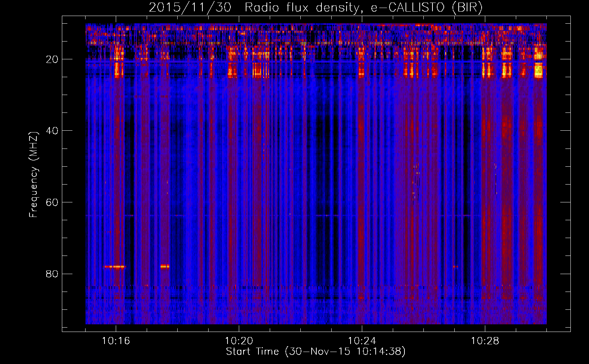Select the "60" frequency tick label

[x=52, y=202]
